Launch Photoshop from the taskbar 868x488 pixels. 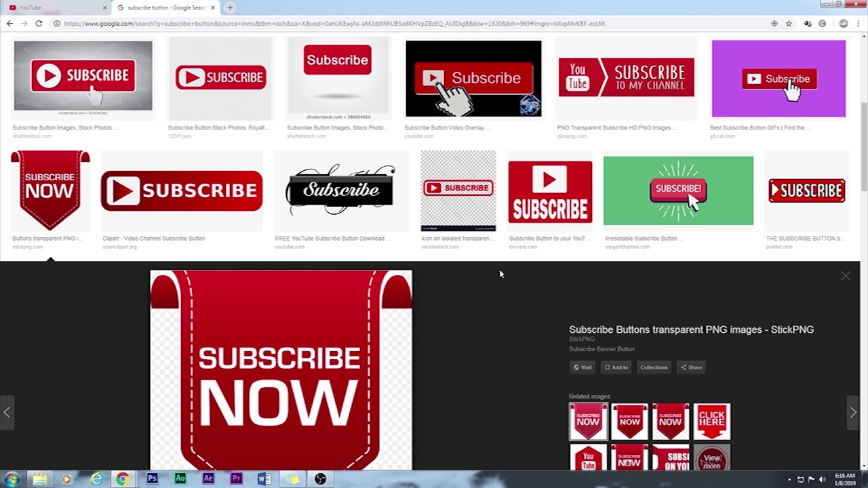(x=152, y=479)
